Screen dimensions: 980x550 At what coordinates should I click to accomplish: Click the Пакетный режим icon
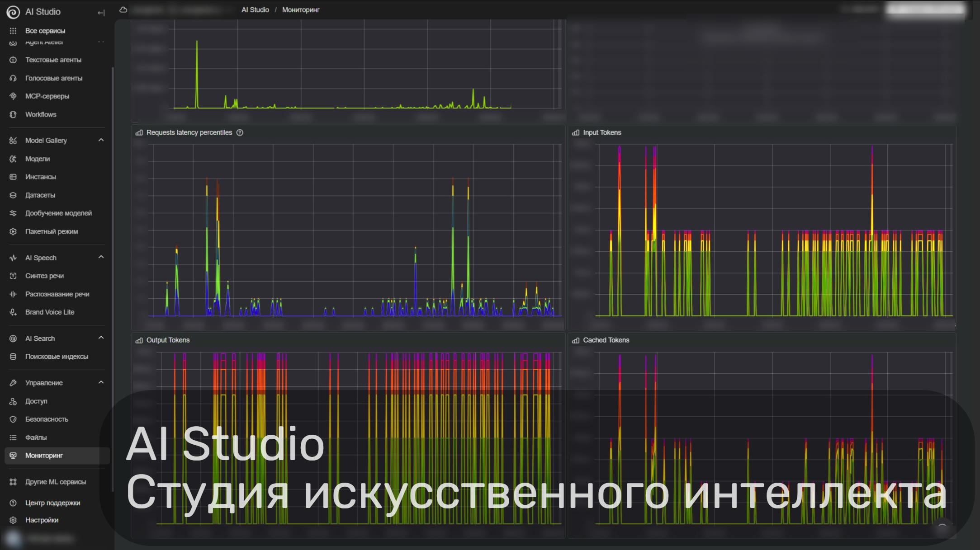(x=13, y=231)
